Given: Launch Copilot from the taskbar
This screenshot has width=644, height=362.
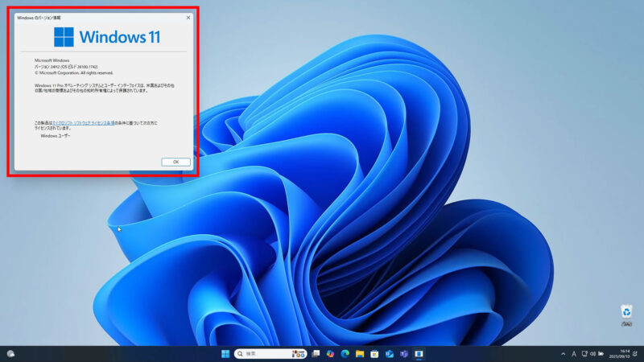Looking at the screenshot, I should coord(331,354).
